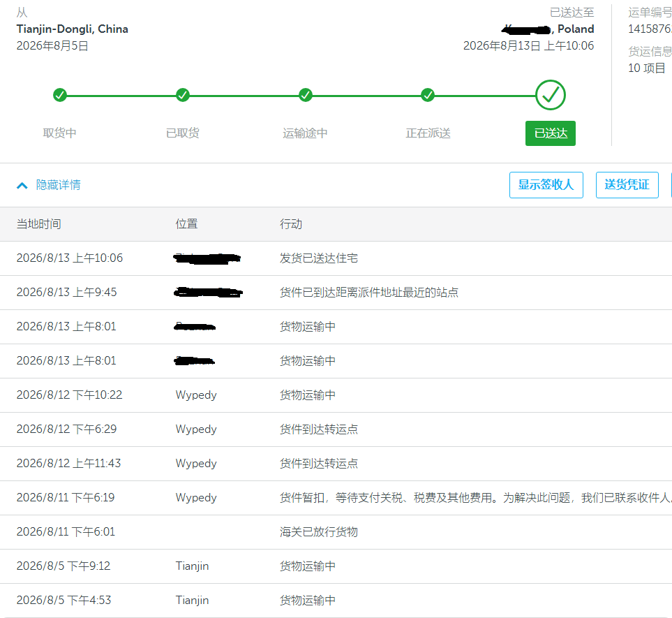Click the origin date 2026年8月5日
672x618 pixels.
coord(52,45)
